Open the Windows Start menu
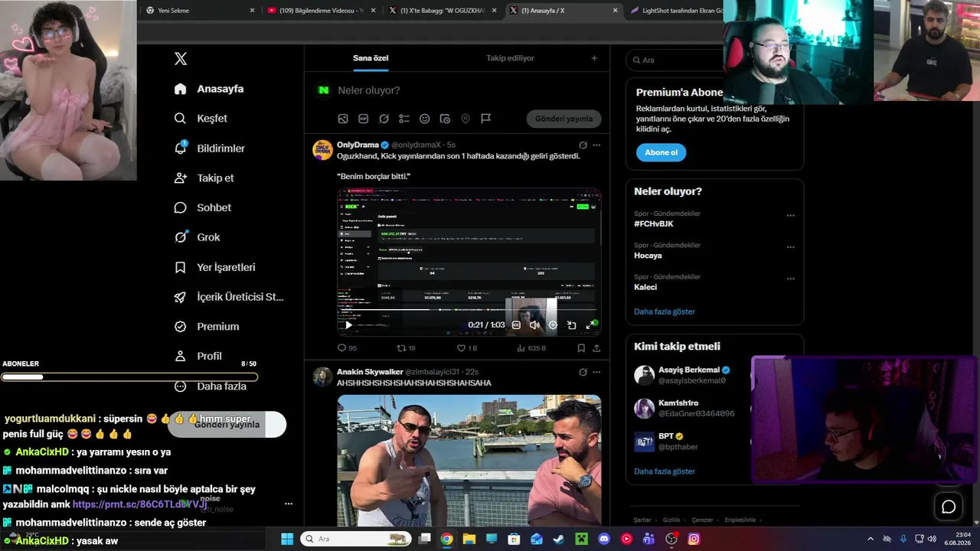The width and height of the screenshot is (980, 551). point(287,539)
